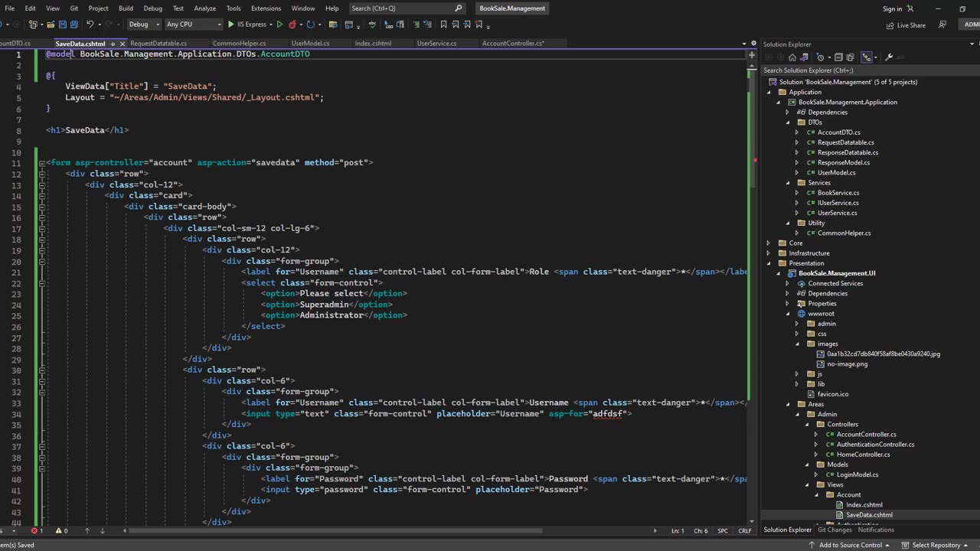Switch to Git Changes tab
This screenshot has height=551, width=980.
(835, 530)
